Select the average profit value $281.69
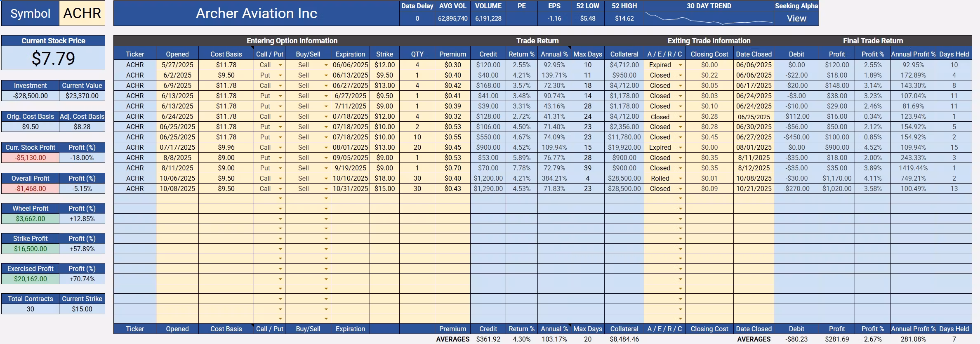The width and height of the screenshot is (980, 344). point(837,339)
